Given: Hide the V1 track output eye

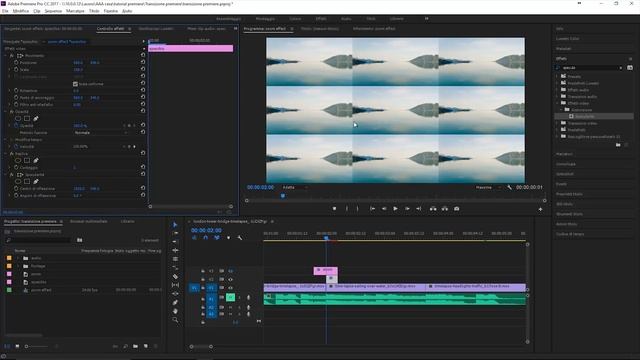Looking at the screenshot, I should pyautogui.click(x=230, y=288).
